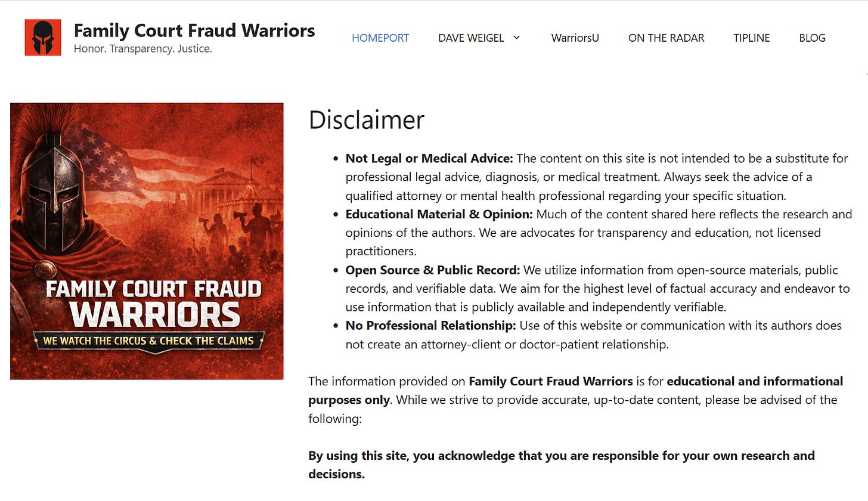The width and height of the screenshot is (868, 501).
Task: Select the 'Not Legal or Medical Advice' bold label
Action: (x=429, y=159)
